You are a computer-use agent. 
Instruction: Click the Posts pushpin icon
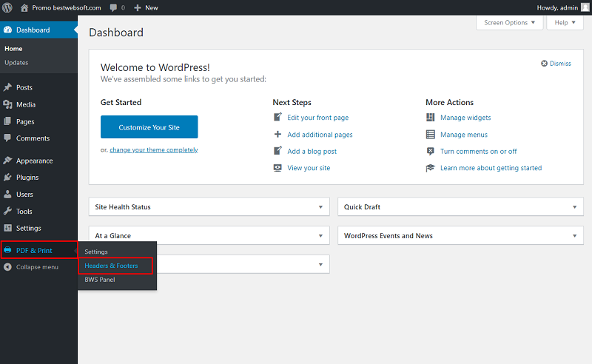[7, 87]
